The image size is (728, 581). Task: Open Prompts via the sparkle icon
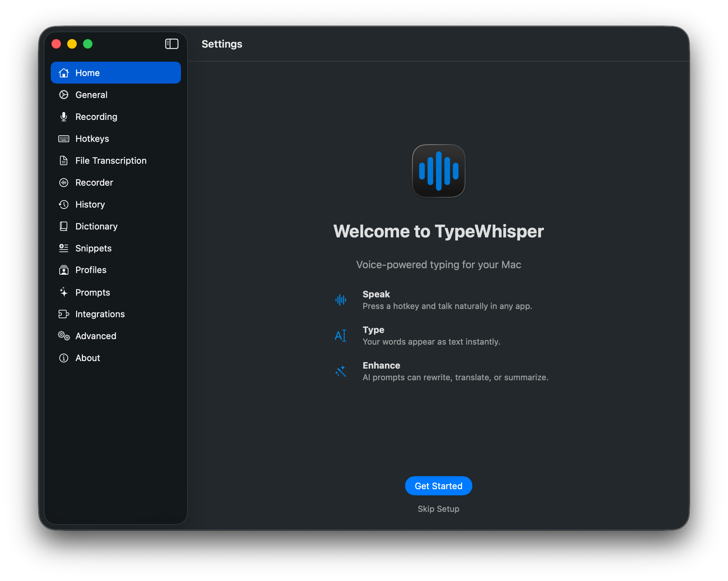click(64, 292)
